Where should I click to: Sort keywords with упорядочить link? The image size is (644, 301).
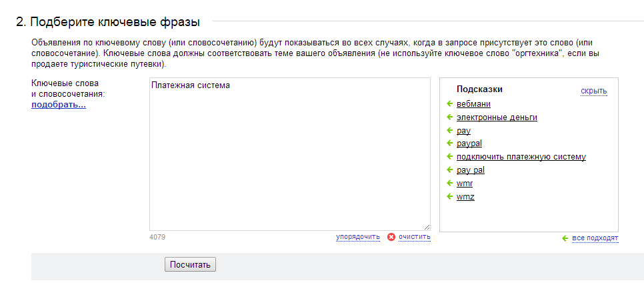click(358, 237)
